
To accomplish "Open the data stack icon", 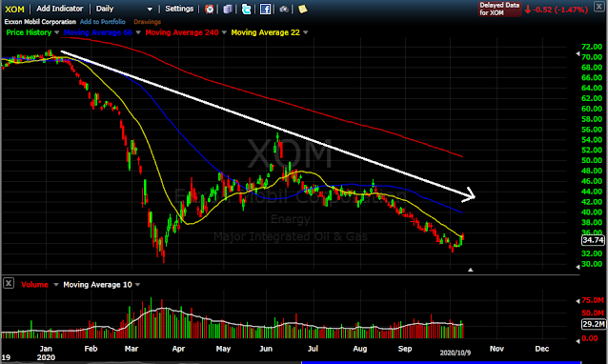I will 228,9.
